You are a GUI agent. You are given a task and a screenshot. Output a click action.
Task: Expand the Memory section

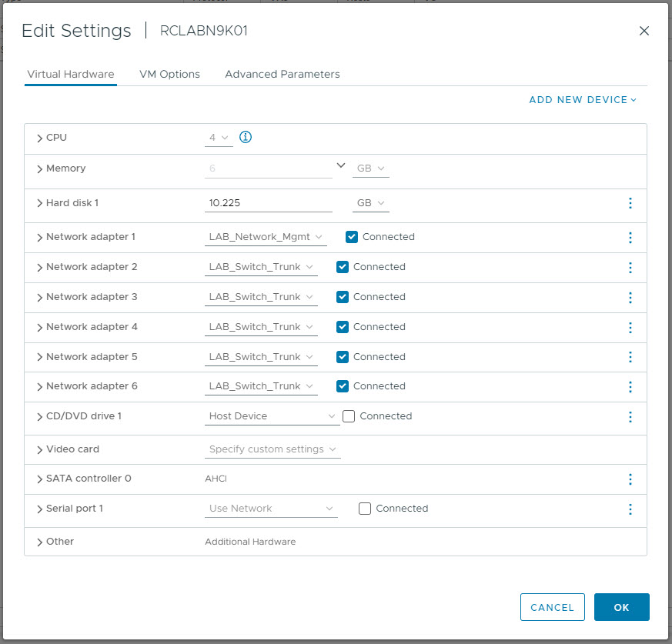(39, 169)
